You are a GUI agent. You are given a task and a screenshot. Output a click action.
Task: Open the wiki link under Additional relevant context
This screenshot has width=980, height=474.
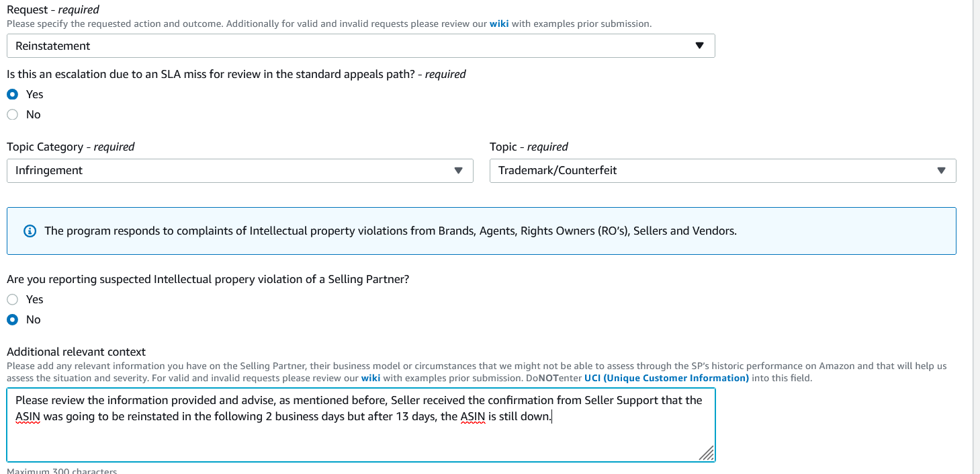click(x=371, y=378)
